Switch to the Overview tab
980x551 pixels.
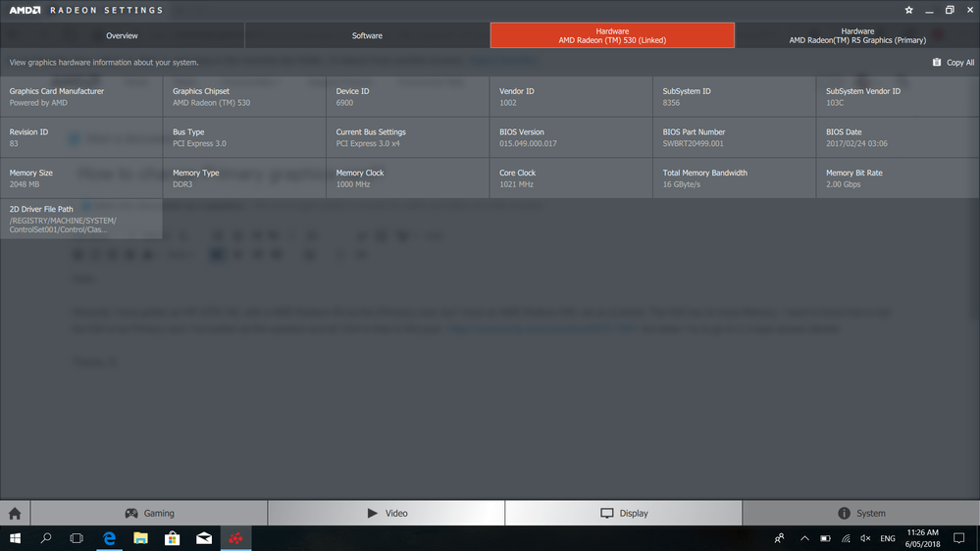(122, 35)
